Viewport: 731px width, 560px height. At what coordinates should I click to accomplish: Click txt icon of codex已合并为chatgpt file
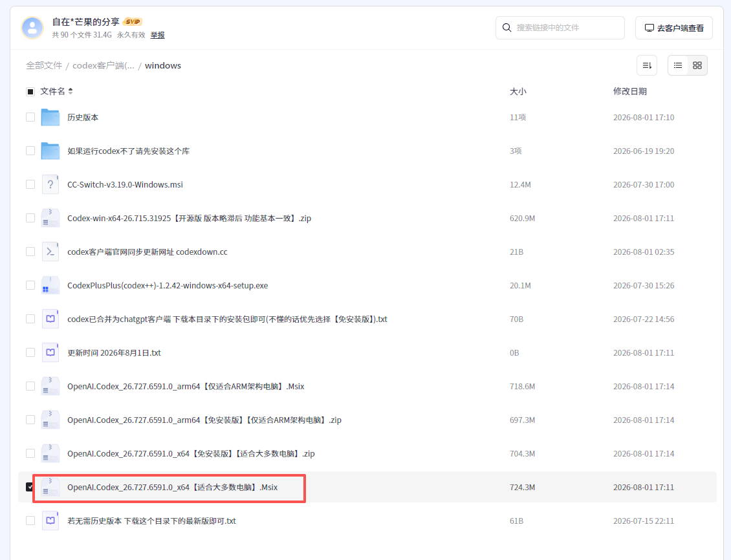coord(50,319)
